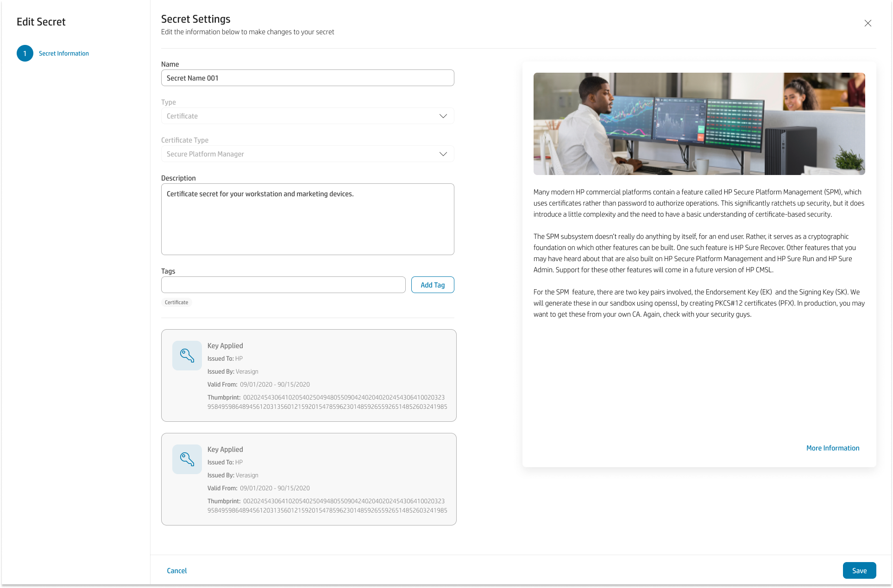This screenshot has width=893, height=588.
Task: Click the second Key Applied key icon
Action: [x=187, y=459]
